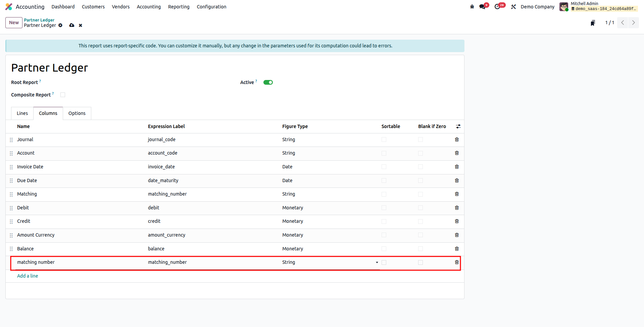Enable Blank if Zero for Credit row
Image resolution: width=644 pixels, height=327 pixels.
(420, 221)
